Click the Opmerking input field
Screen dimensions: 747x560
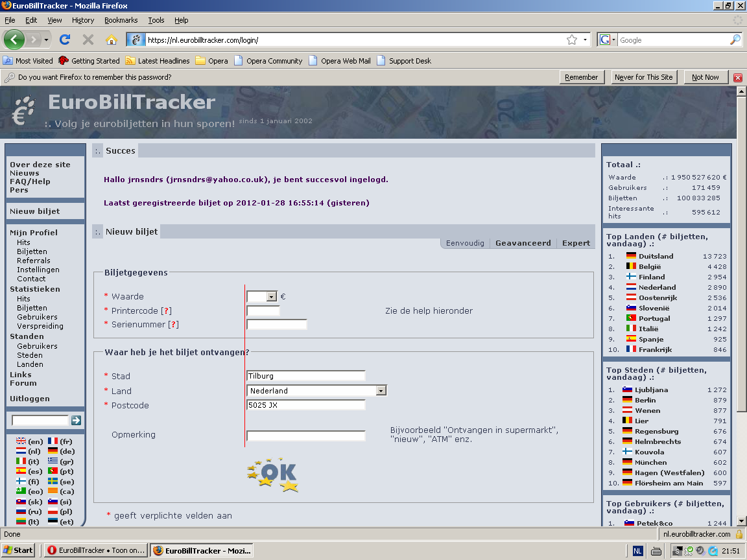(x=306, y=436)
